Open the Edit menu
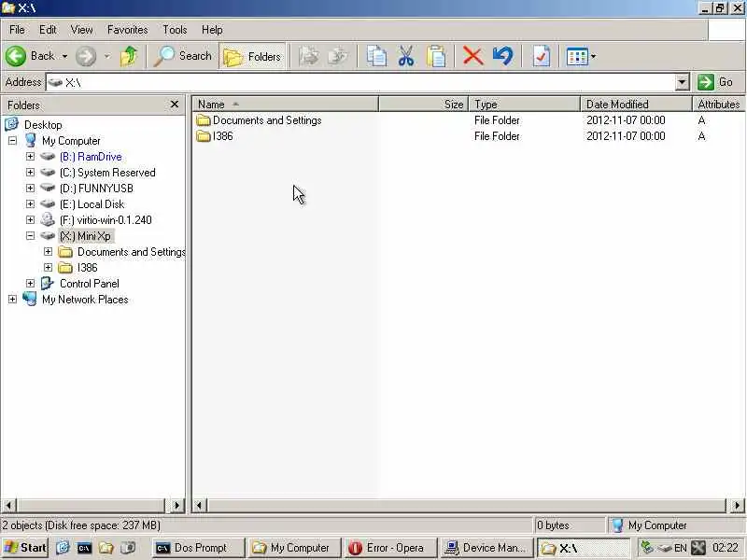The width and height of the screenshot is (747, 560). [48, 30]
